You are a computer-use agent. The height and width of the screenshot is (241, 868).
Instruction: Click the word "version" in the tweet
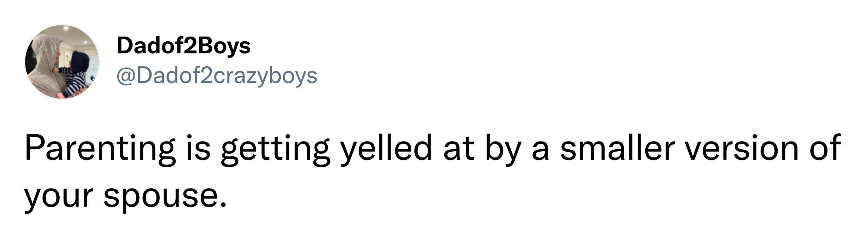point(741,148)
